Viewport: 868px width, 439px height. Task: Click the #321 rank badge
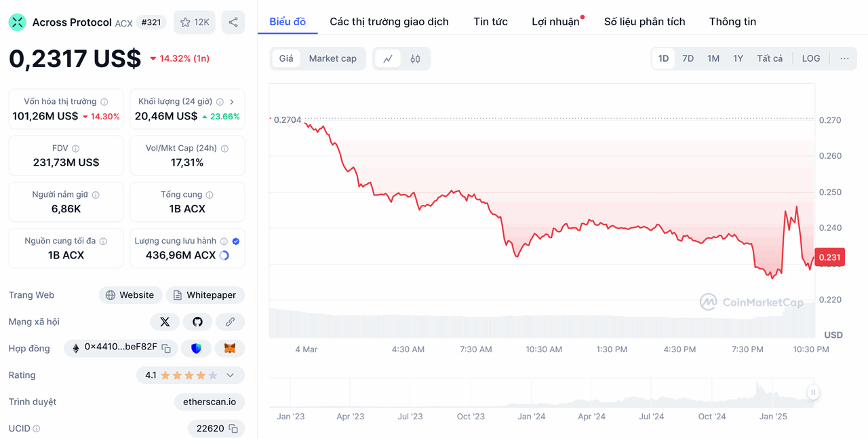(x=151, y=22)
